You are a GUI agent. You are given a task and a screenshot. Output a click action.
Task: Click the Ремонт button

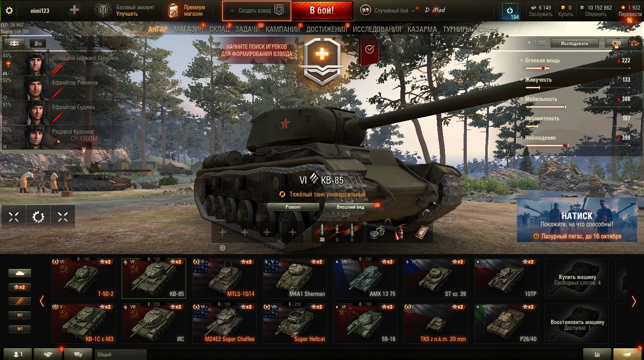[x=293, y=207]
